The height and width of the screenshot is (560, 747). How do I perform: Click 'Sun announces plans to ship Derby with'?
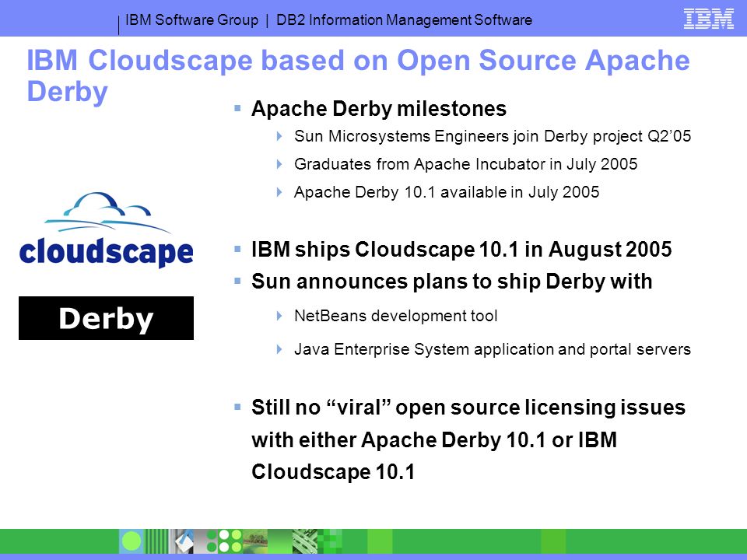point(451,282)
